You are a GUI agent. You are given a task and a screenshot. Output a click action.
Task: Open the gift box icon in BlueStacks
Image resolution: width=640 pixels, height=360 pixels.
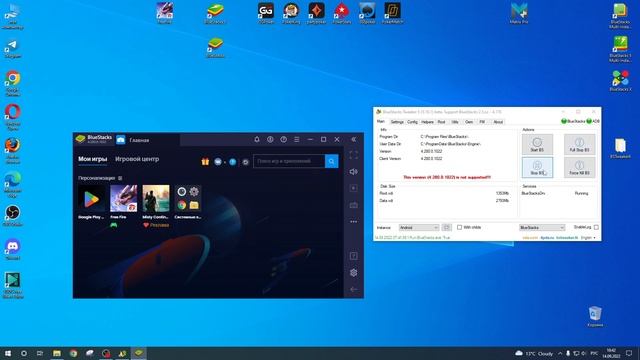[x=205, y=162]
